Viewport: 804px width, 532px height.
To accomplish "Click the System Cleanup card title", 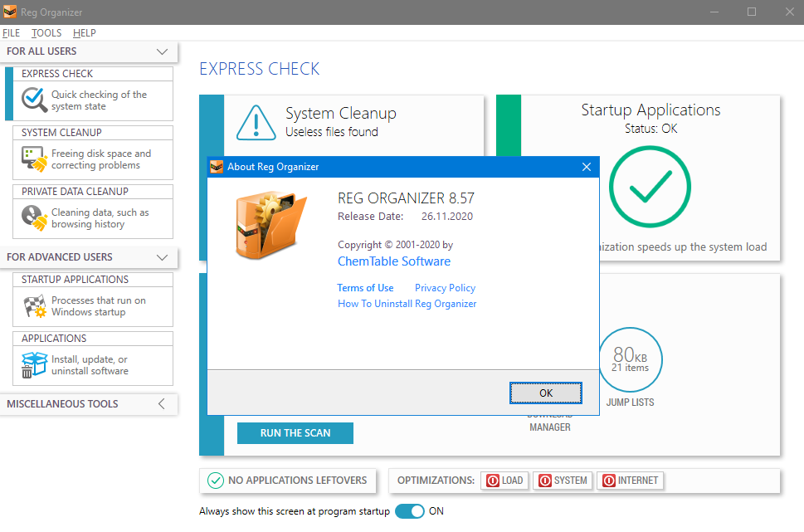I will coord(341,114).
